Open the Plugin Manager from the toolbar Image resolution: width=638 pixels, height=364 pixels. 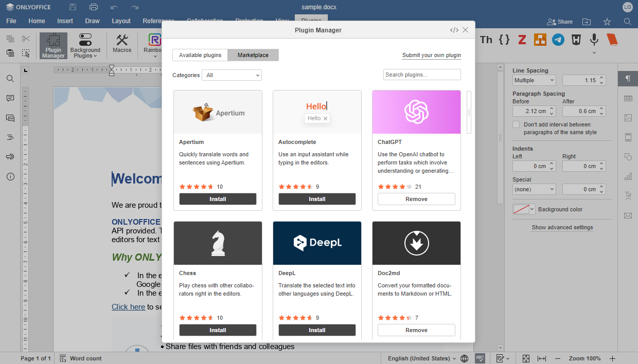(x=53, y=45)
